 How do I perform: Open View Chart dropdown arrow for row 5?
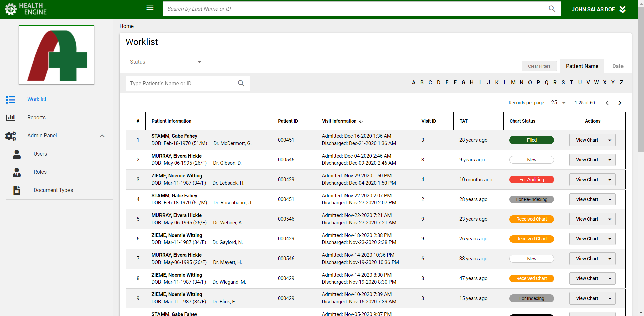point(610,219)
